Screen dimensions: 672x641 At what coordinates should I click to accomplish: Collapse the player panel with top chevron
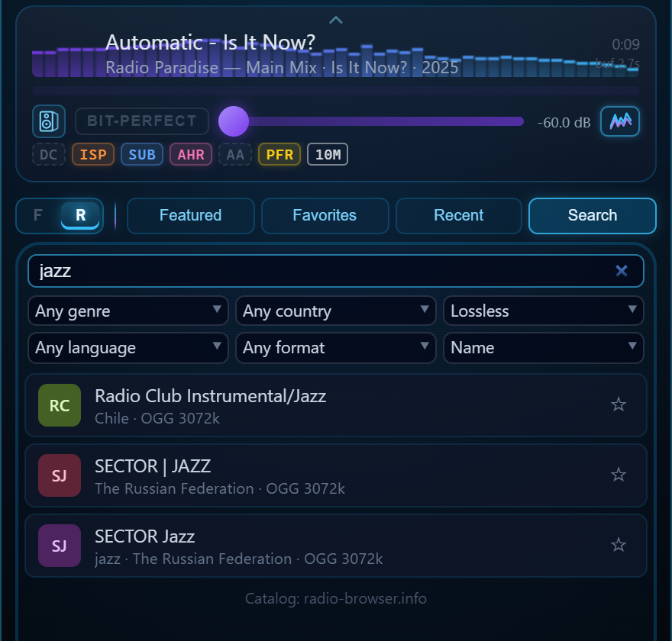click(x=335, y=20)
